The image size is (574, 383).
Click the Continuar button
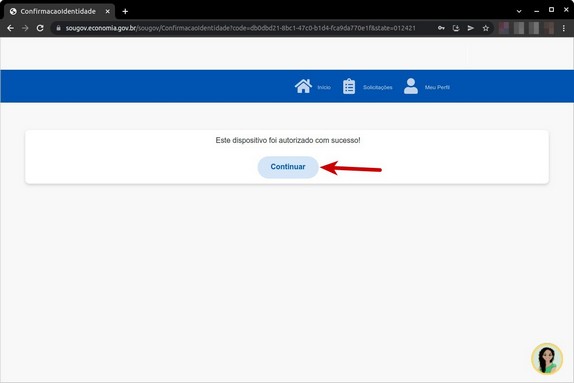(288, 167)
